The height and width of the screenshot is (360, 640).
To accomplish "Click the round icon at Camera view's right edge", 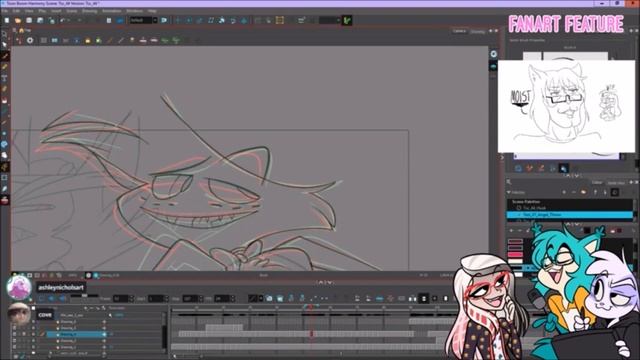I will [493, 54].
